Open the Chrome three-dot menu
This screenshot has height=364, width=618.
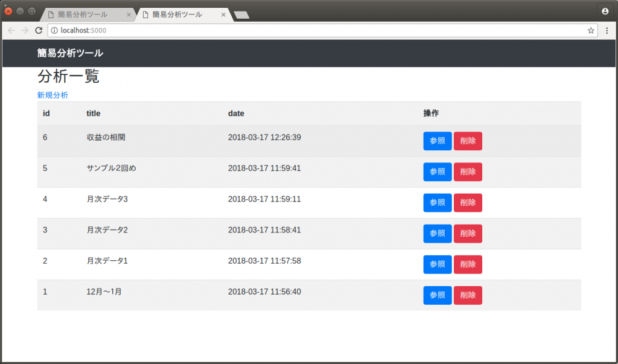pos(607,30)
